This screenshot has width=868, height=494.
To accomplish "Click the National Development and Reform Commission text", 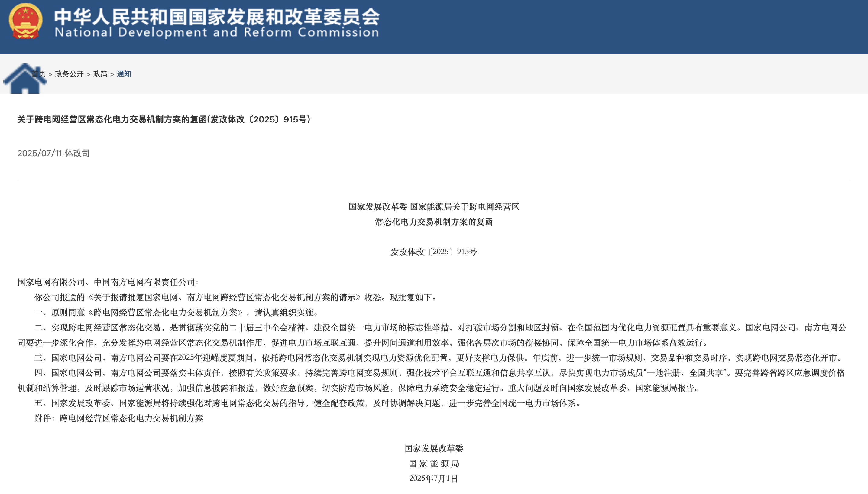I will [217, 33].
